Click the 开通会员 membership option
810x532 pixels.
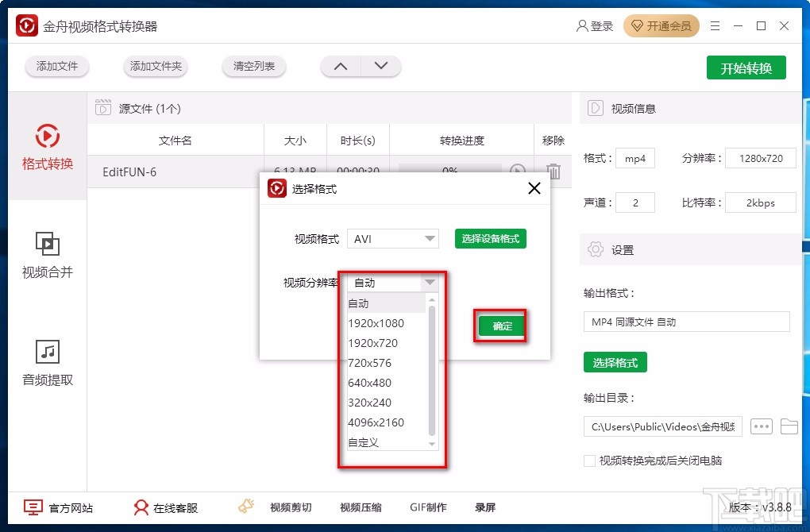(x=661, y=25)
